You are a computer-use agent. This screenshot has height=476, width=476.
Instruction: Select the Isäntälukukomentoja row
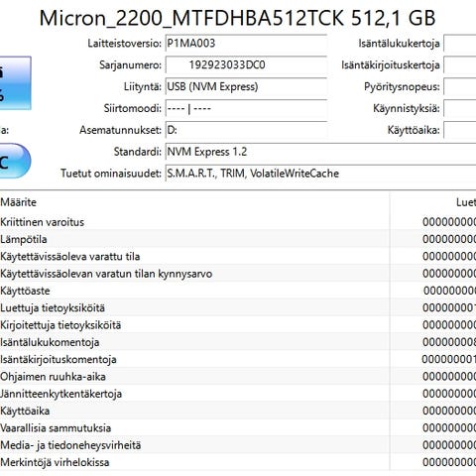pyautogui.click(x=238, y=342)
